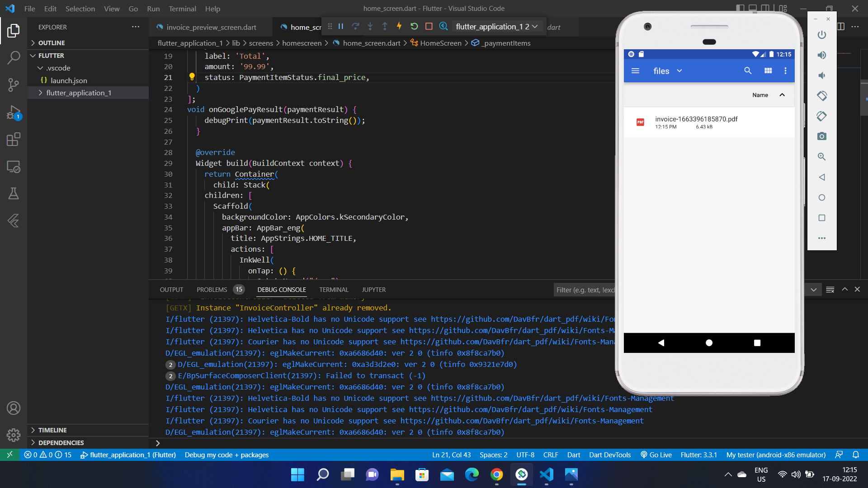Expand the DEPENDENCIES section
Image resolution: width=868 pixels, height=488 pixels.
88,443
